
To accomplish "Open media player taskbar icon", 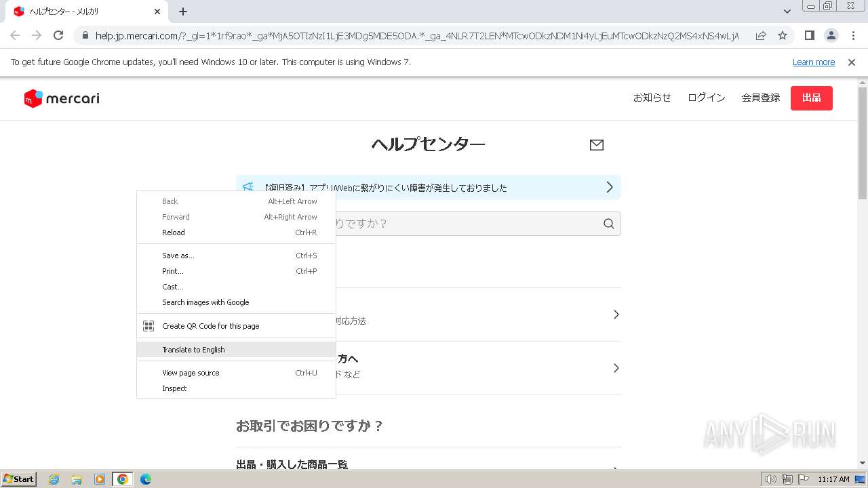I will 100,479.
